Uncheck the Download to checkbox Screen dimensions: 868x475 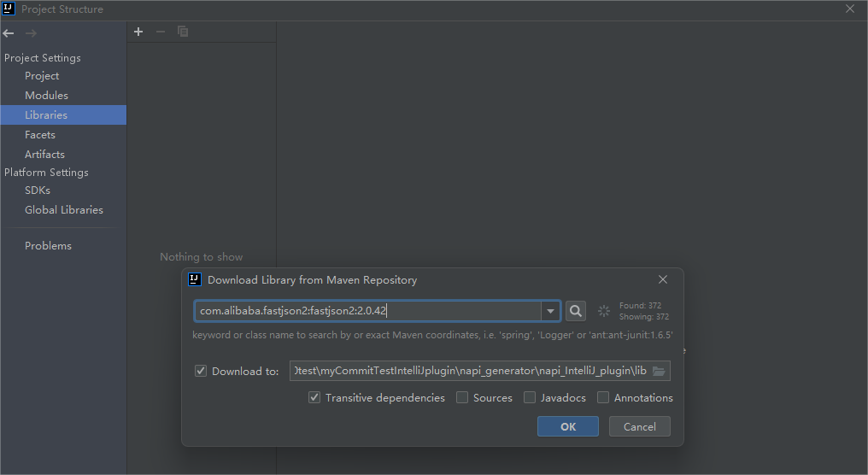[201, 371]
